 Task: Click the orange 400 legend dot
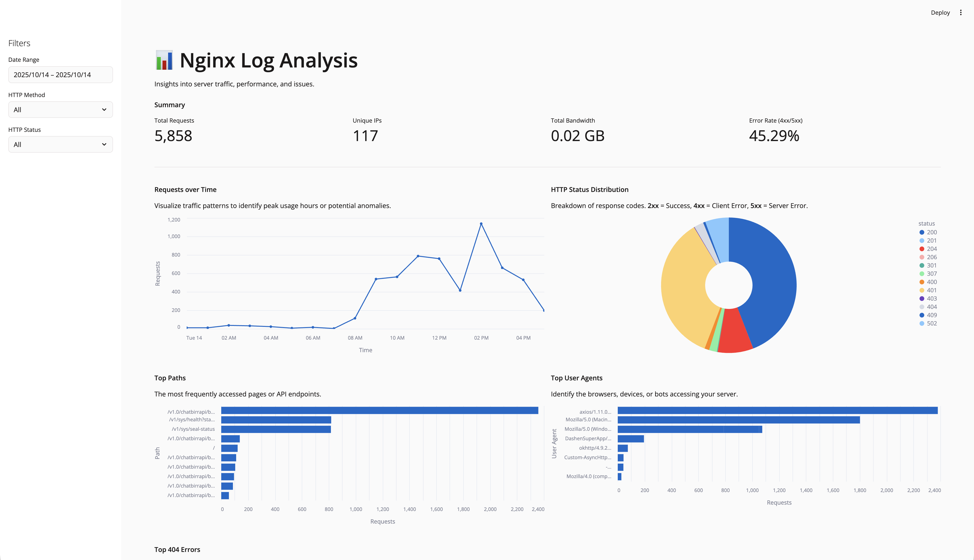922,282
